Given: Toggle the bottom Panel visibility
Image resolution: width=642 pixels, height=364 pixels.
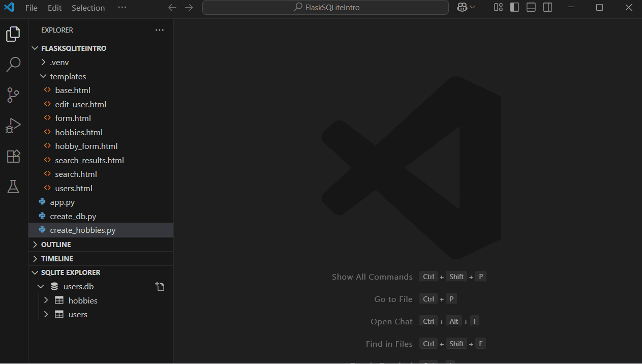Looking at the screenshot, I should coord(531,8).
